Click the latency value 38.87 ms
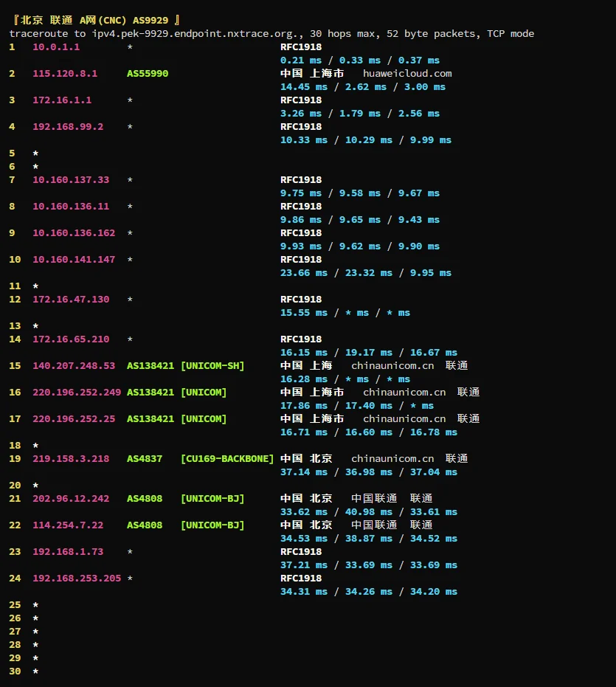This screenshot has height=687, width=616. click(x=368, y=539)
